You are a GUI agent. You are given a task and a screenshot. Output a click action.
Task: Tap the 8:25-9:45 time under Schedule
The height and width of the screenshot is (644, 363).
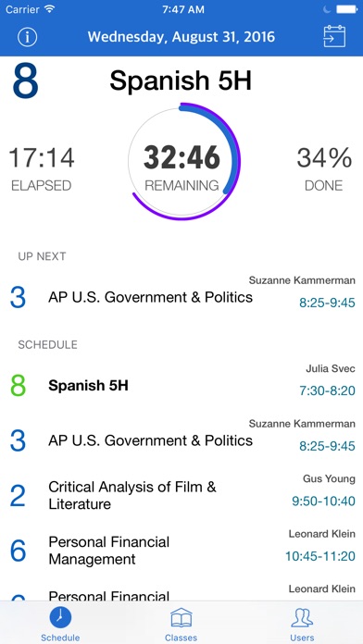(x=327, y=446)
